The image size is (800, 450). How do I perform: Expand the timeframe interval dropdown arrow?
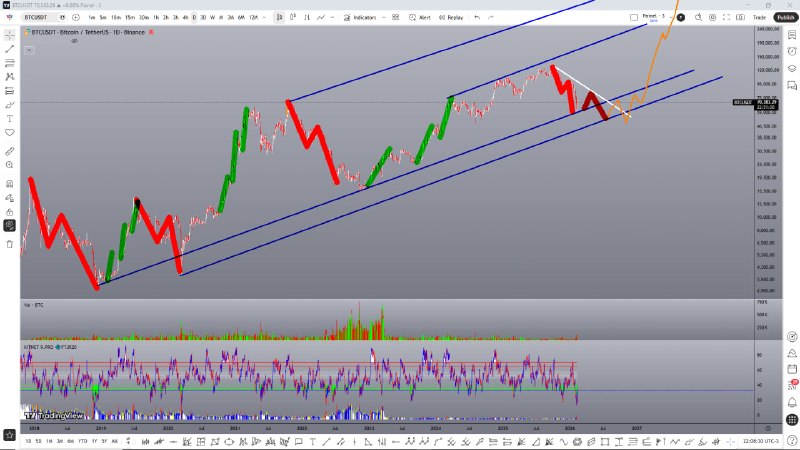tap(267, 17)
